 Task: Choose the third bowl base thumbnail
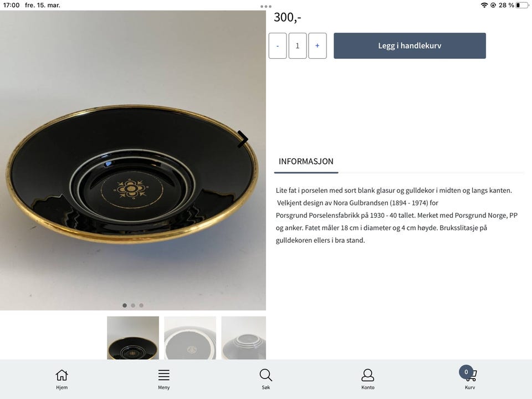[244, 338]
